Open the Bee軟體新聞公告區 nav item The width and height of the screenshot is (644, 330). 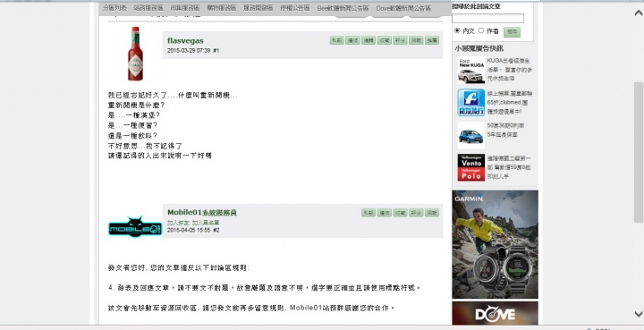coord(343,8)
